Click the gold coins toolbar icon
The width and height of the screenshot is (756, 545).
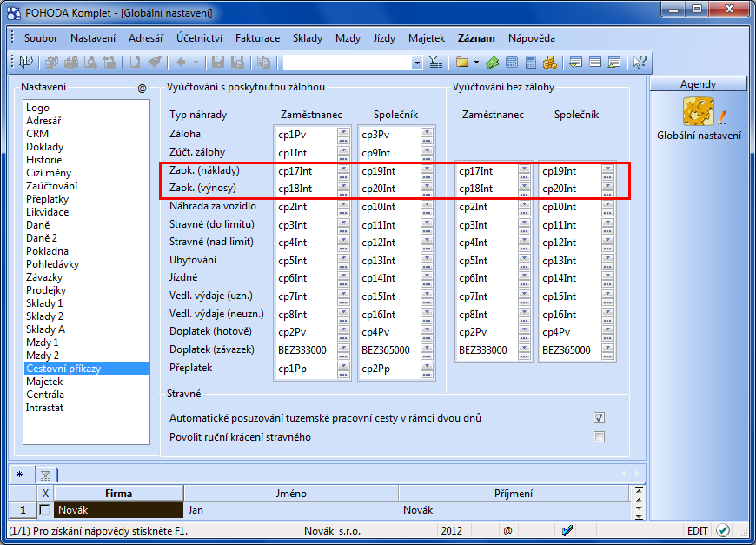pyautogui.click(x=550, y=62)
